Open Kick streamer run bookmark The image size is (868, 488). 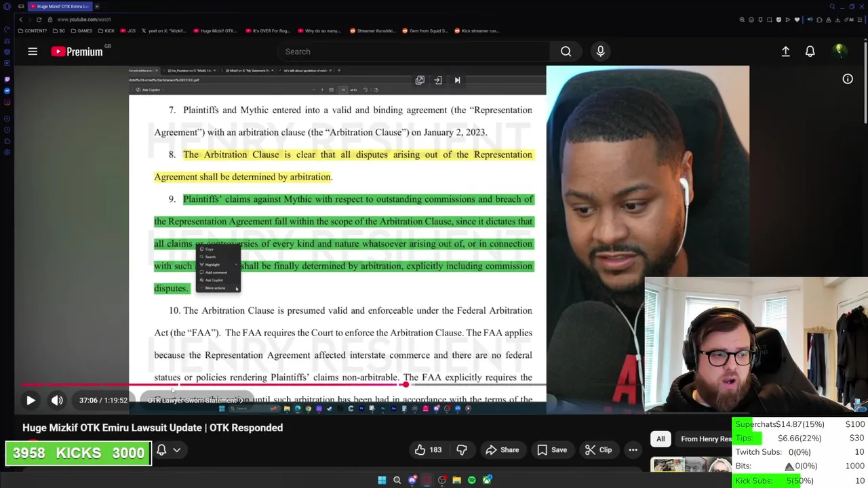click(x=478, y=30)
